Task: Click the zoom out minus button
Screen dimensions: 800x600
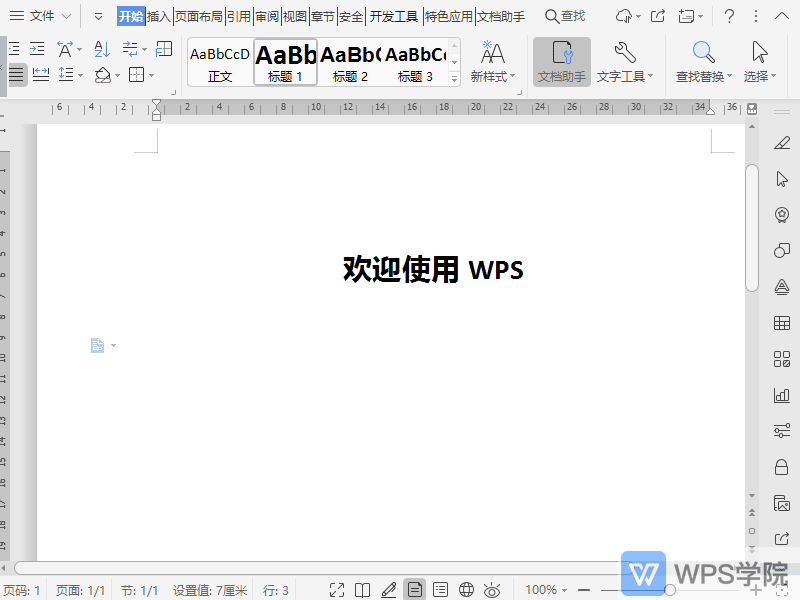Action: (584, 590)
